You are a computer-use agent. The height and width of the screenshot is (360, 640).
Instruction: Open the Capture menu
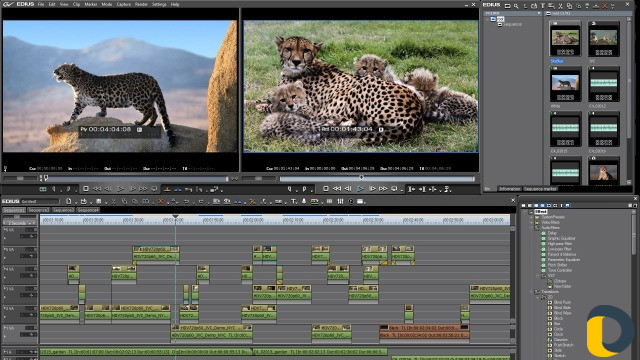tap(124, 4)
